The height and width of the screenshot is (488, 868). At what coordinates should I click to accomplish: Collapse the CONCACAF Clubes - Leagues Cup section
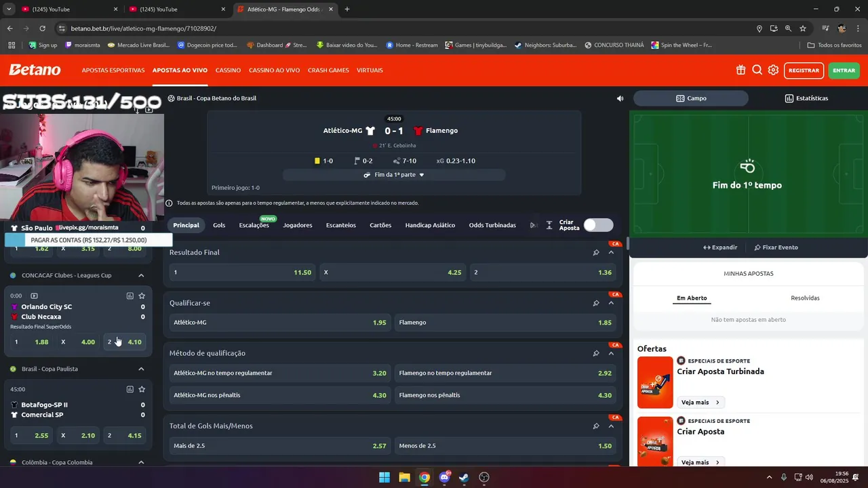coord(141,275)
